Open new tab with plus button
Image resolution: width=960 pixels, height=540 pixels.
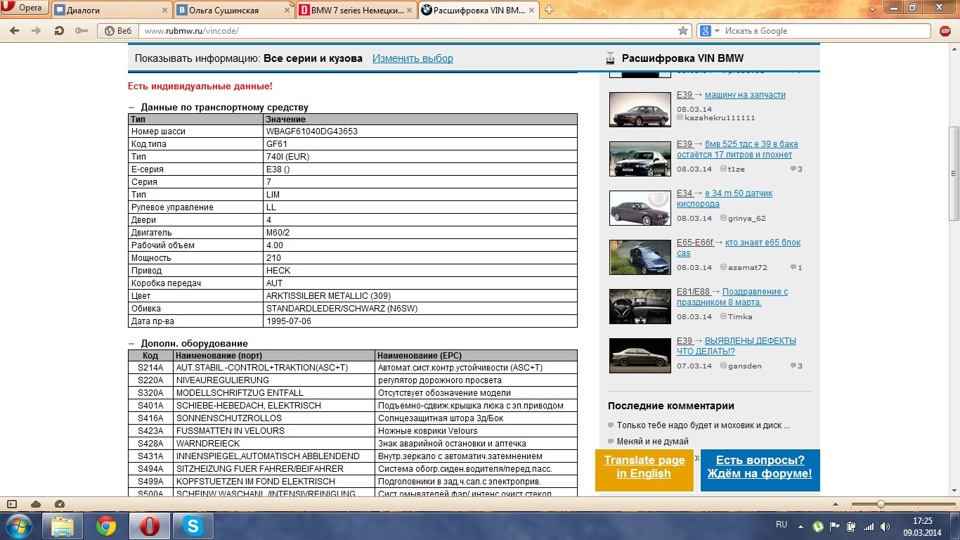pos(549,10)
